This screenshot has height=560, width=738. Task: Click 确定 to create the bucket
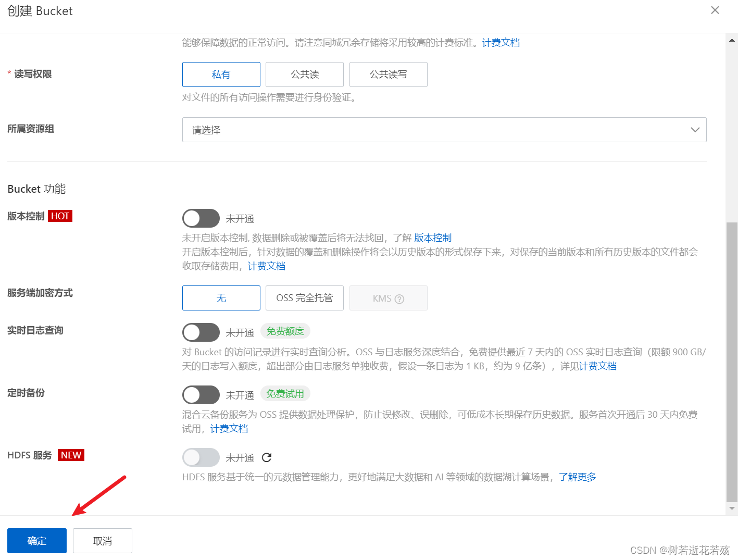36,540
